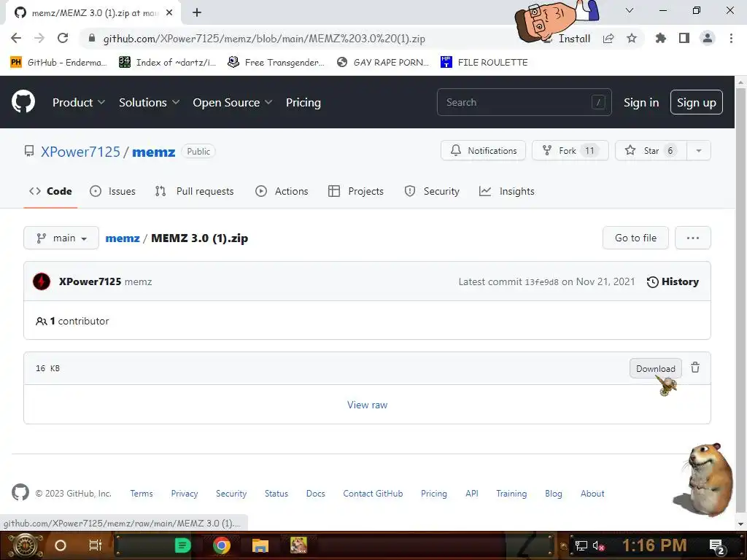The width and height of the screenshot is (747, 560).
Task: Open the main branch selector
Action: pos(61,238)
